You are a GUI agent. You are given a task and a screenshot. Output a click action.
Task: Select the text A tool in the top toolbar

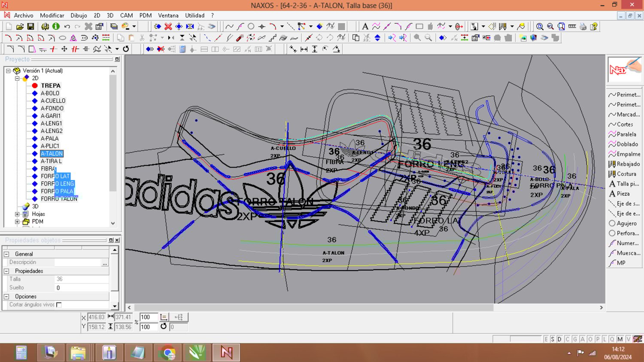pos(365,27)
